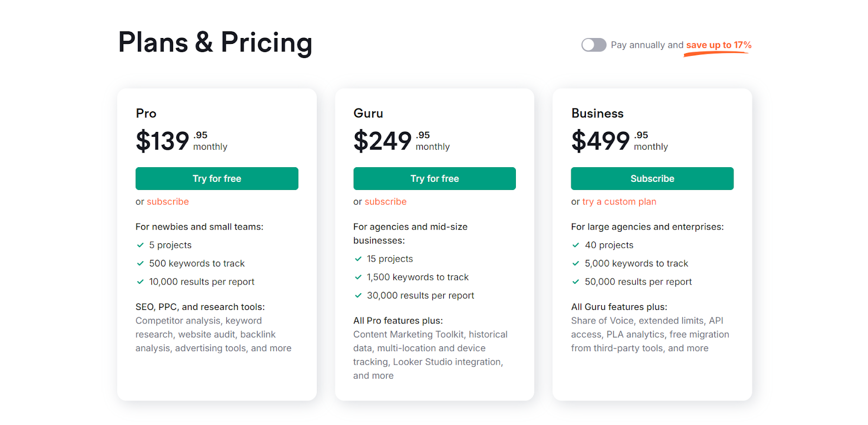Open the subscribe link under Pro
Viewport: 868px width, 425px height.
[x=168, y=201]
